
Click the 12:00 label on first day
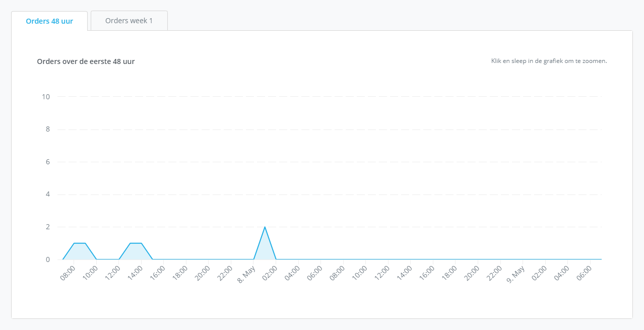point(112,273)
